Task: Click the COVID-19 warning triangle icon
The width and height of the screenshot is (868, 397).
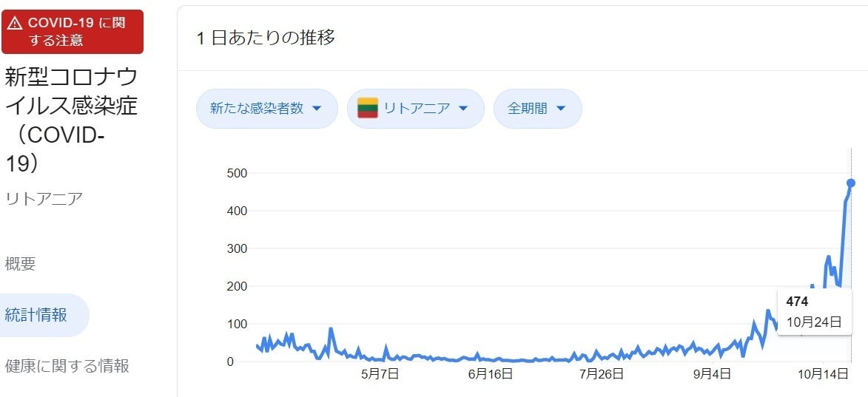Action: coord(15,24)
